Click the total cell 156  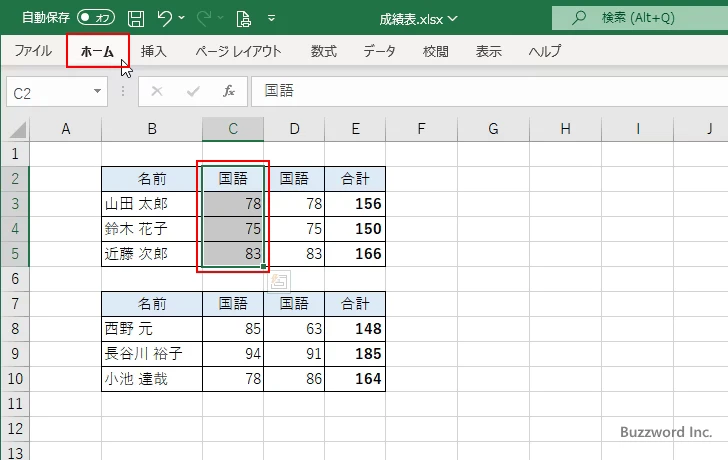click(355, 204)
